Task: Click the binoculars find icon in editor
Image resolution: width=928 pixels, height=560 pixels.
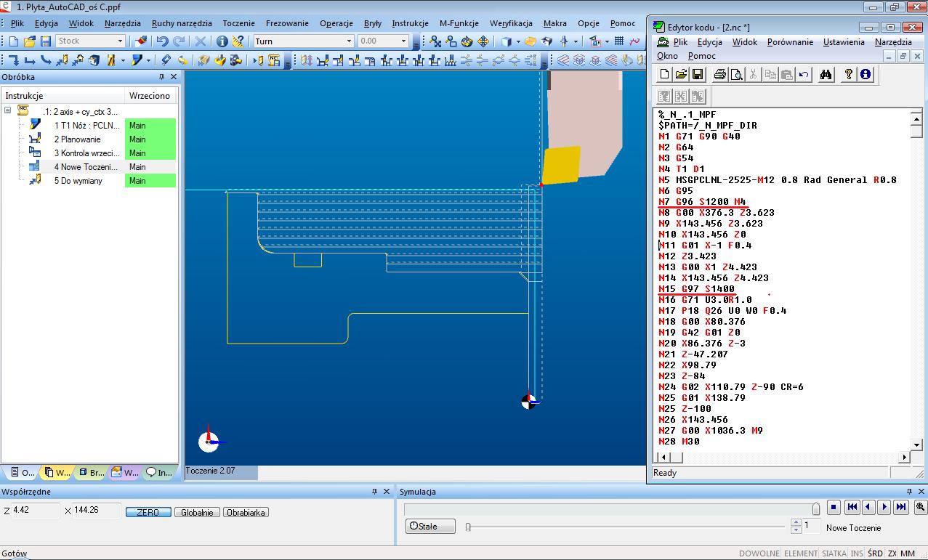Action: click(826, 74)
